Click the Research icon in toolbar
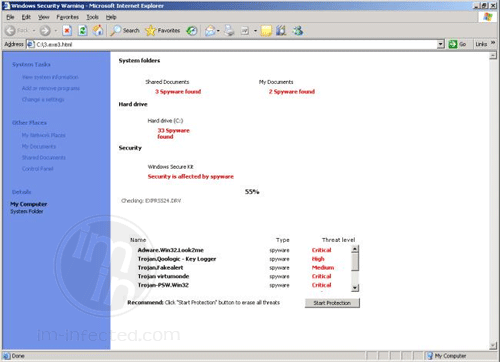 point(281,31)
